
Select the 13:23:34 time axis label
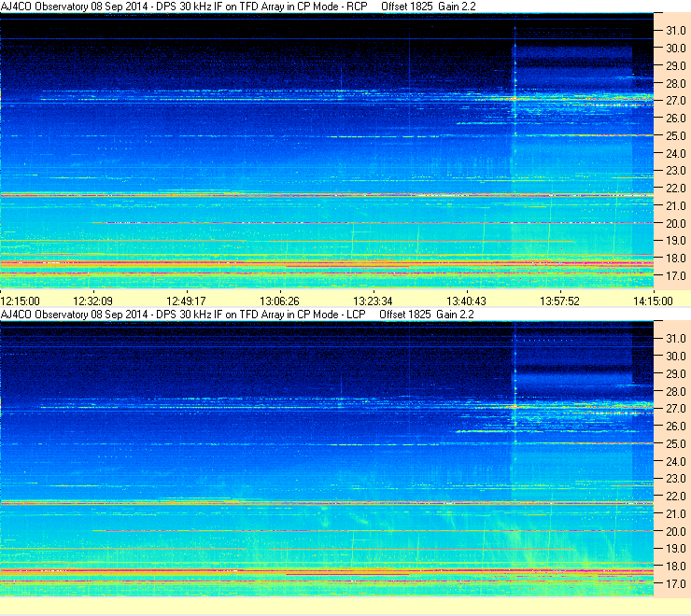(x=373, y=301)
